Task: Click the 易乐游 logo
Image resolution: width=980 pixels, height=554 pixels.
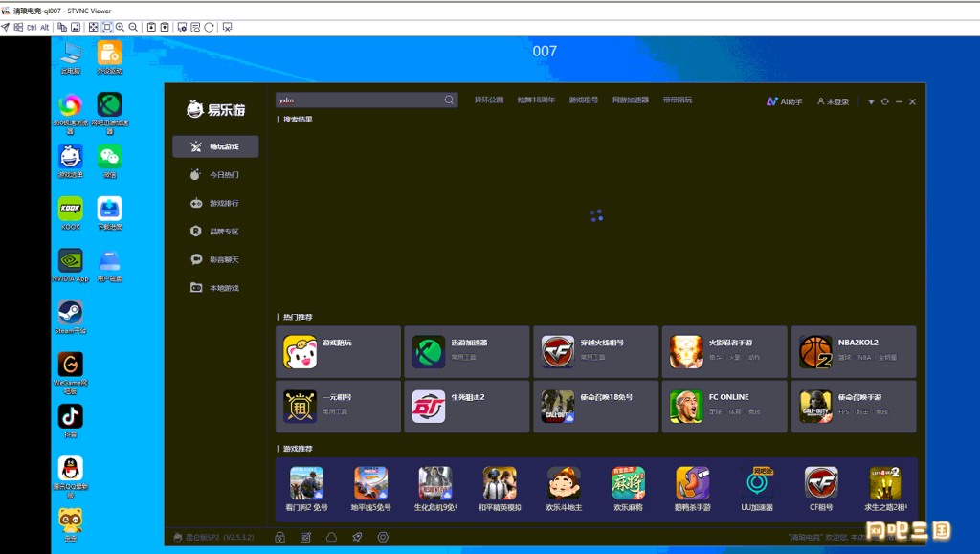Action: tap(215, 109)
